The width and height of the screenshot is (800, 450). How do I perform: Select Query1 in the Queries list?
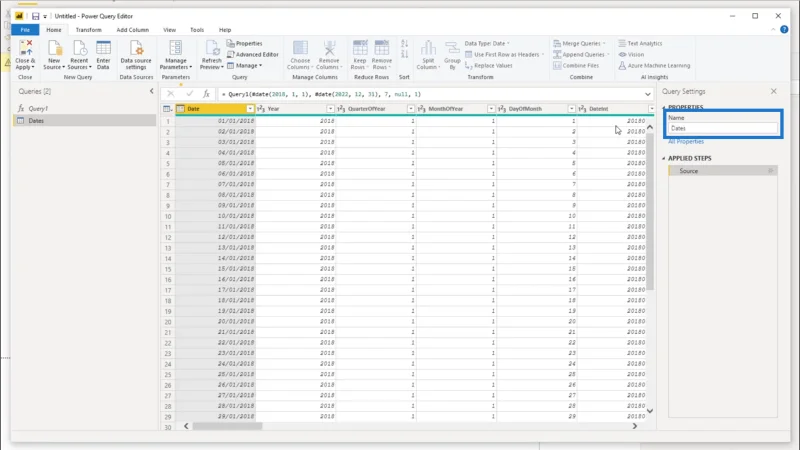(85, 108)
